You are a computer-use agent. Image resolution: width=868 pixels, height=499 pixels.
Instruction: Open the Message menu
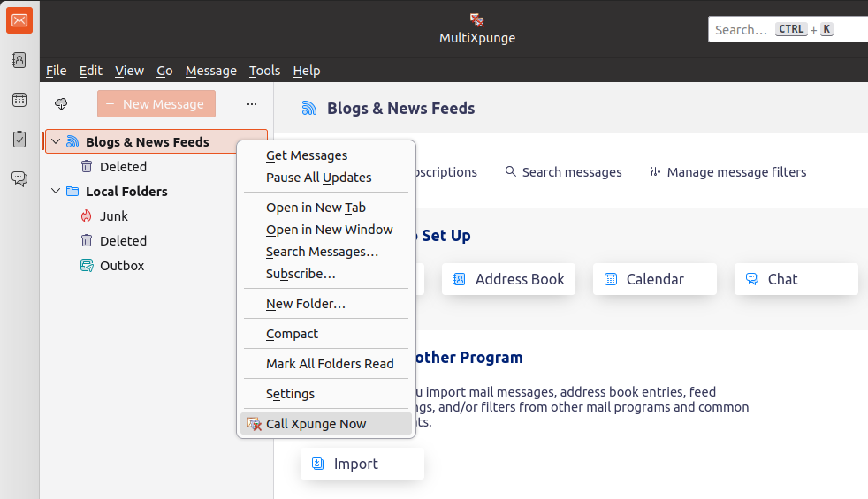coord(211,71)
